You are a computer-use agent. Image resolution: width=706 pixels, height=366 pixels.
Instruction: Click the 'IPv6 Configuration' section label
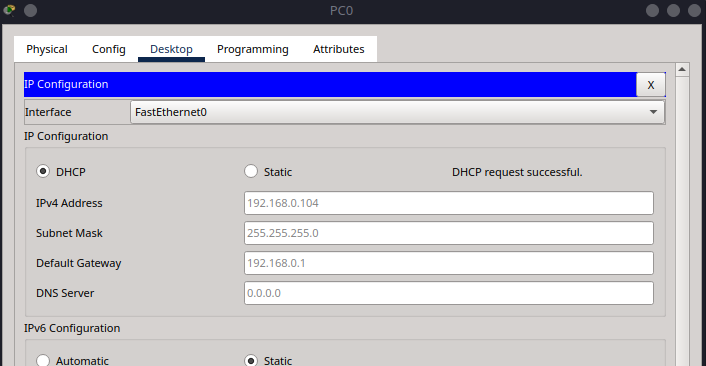pos(72,328)
